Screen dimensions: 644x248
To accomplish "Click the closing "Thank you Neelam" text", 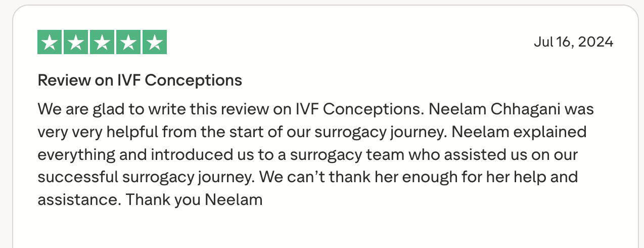I will point(194,199).
